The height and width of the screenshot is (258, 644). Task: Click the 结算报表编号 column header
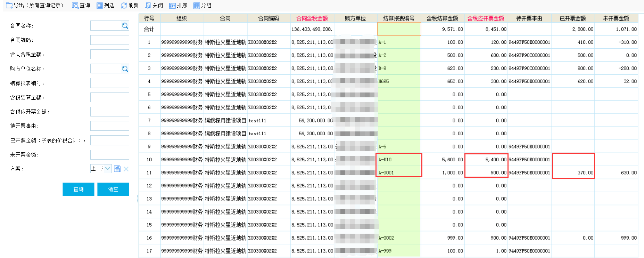[x=399, y=18]
